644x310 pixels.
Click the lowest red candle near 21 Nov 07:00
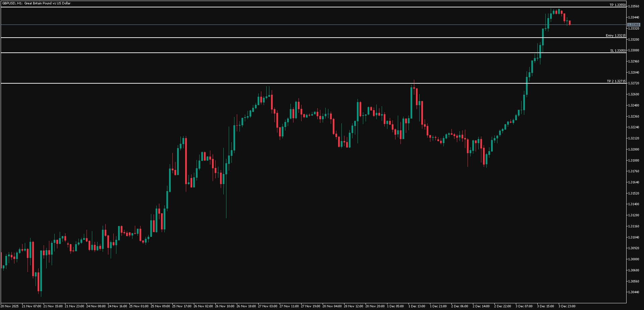pyautogui.click(x=39, y=281)
